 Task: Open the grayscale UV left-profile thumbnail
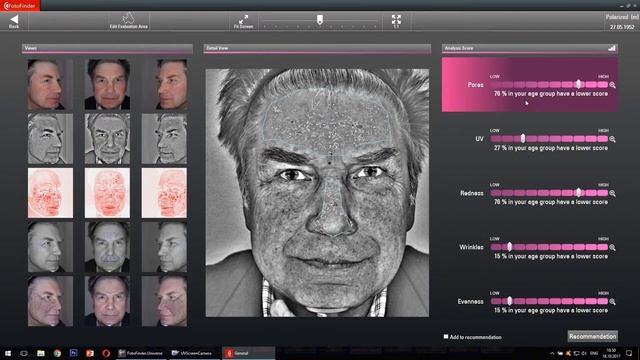click(x=50, y=139)
